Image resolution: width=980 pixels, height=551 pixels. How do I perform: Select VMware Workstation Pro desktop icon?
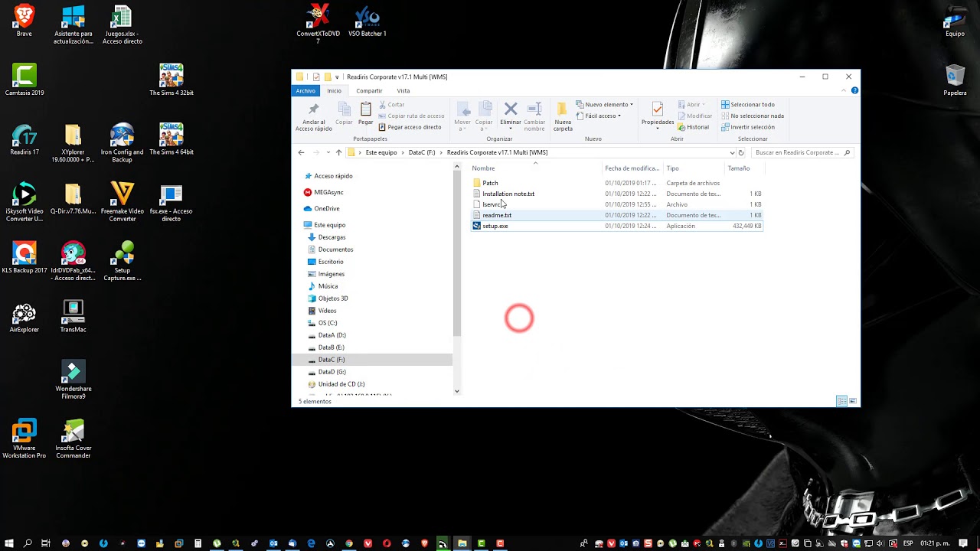pos(24,438)
